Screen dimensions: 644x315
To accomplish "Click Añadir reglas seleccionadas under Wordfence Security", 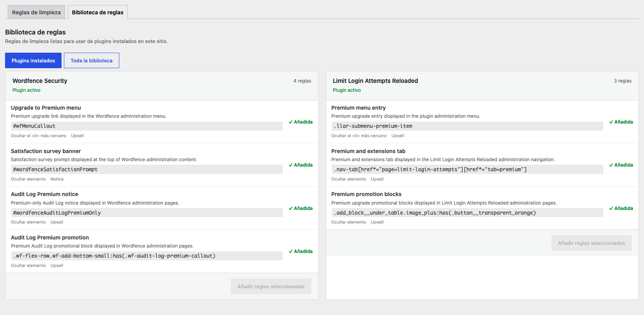I will click(x=271, y=286).
